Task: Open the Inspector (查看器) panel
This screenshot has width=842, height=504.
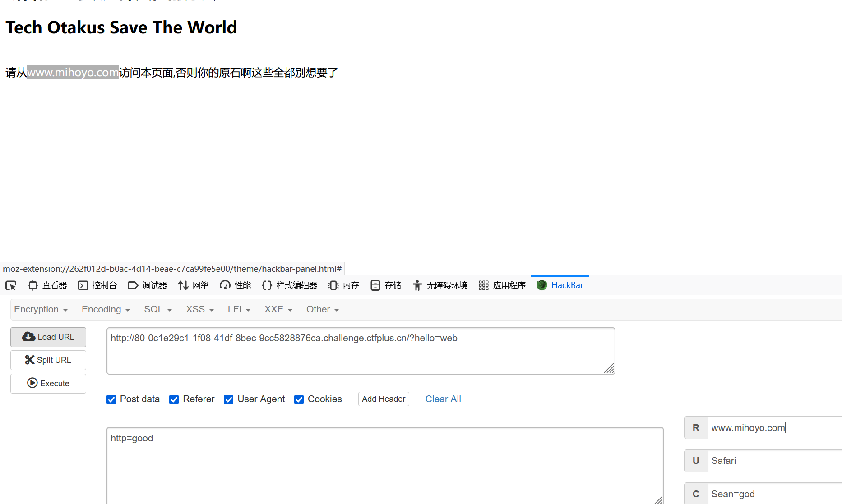Action: 47,285
